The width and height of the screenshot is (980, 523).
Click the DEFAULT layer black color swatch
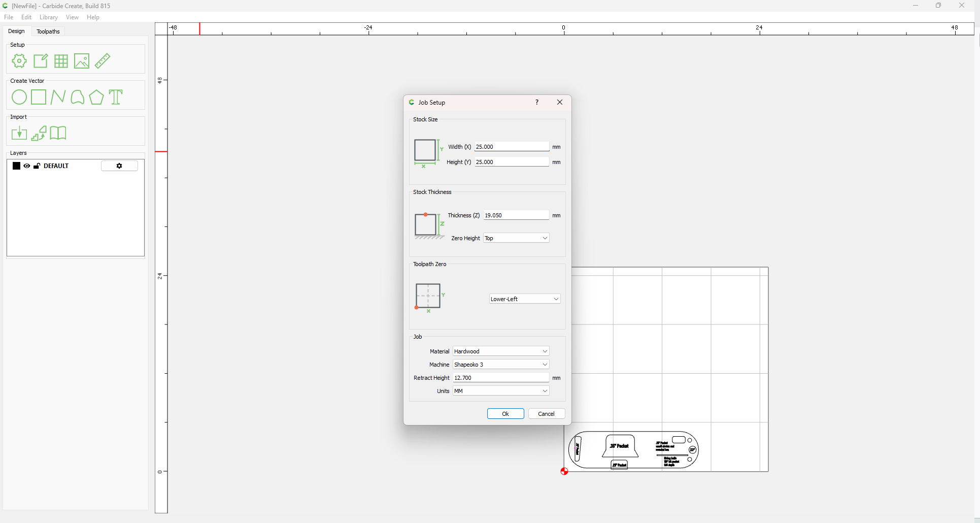pos(16,166)
